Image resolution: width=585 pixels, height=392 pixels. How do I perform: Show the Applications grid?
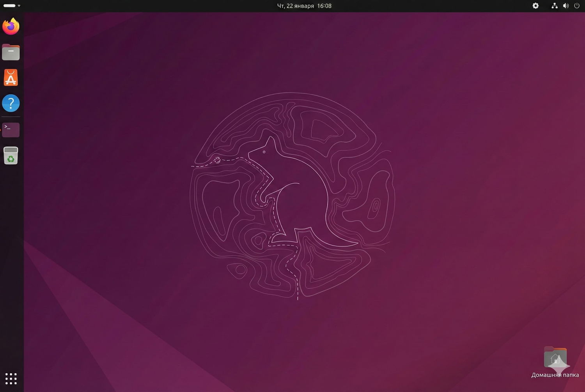tap(11, 378)
